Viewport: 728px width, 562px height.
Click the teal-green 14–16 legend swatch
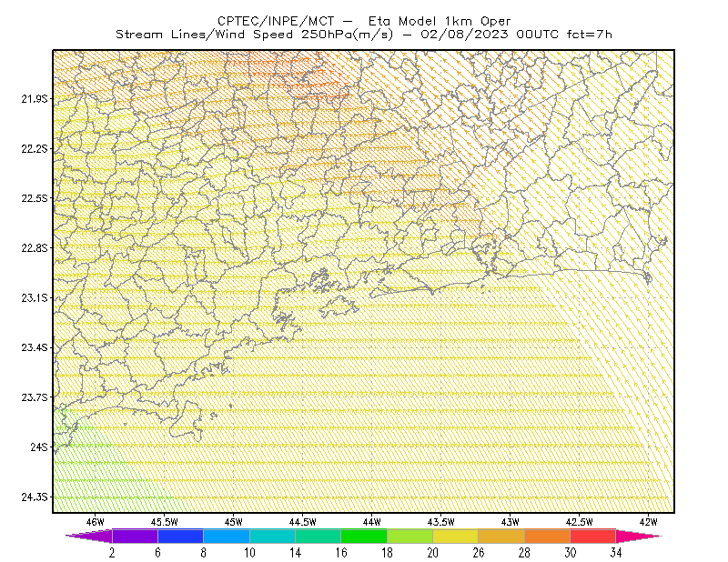click(318, 536)
